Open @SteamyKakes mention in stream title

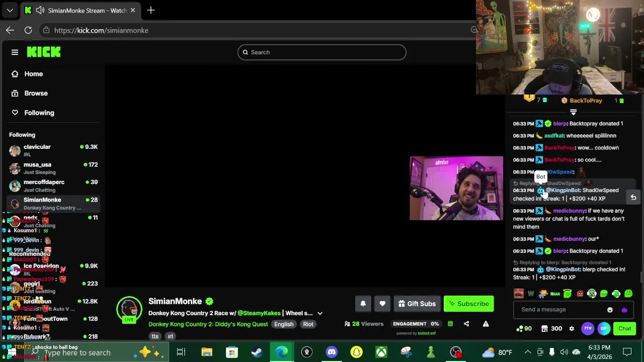[259, 313]
